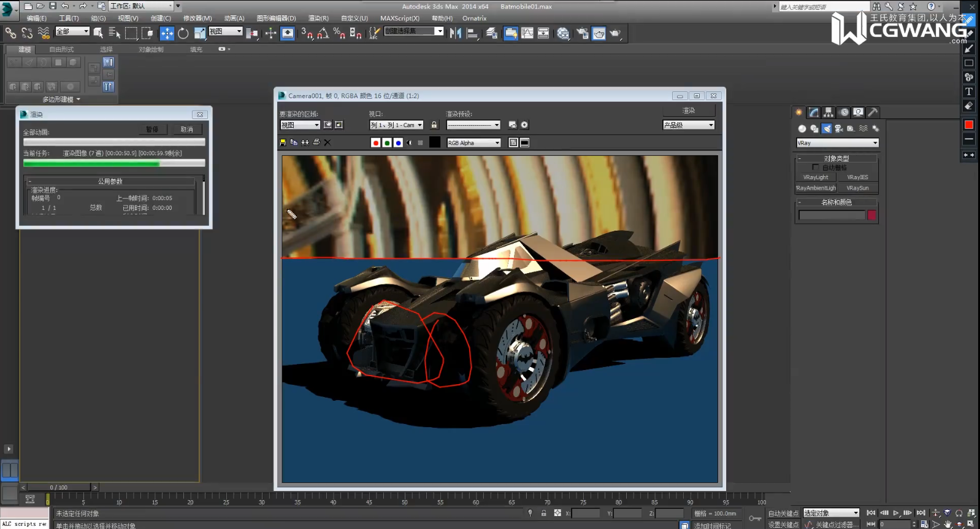The height and width of the screenshot is (529, 980).
Task: Select the Geometry sphere category
Action: click(x=802, y=128)
